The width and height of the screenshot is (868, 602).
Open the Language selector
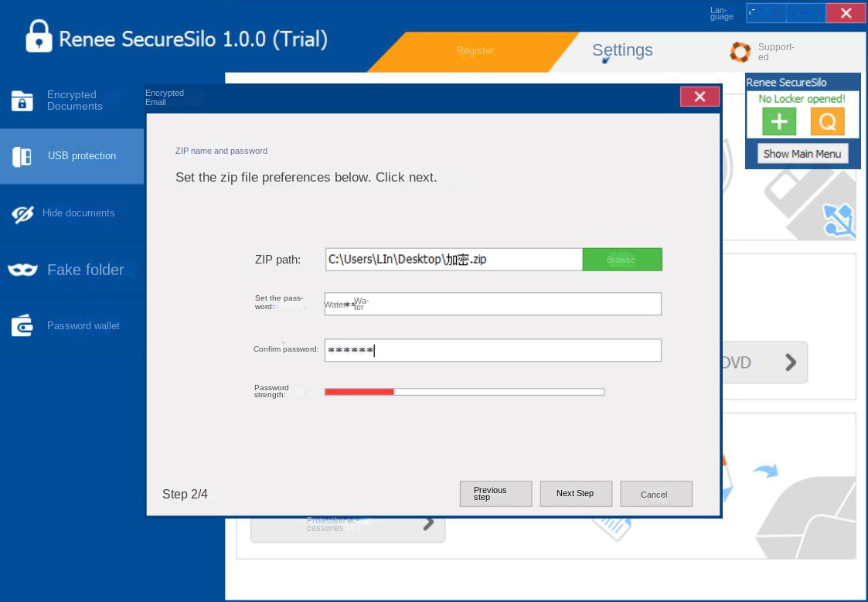click(x=722, y=13)
